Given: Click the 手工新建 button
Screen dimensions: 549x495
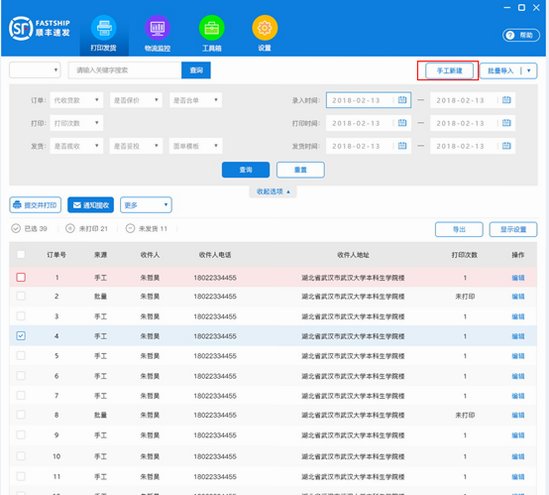Looking at the screenshot, I should (x=450, y=71).
